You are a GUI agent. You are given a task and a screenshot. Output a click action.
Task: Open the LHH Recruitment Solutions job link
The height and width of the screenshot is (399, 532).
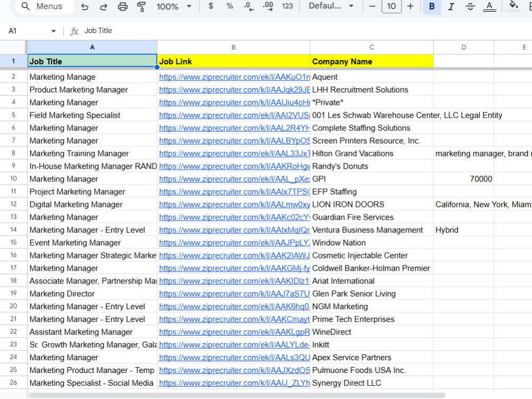[234, 89]
